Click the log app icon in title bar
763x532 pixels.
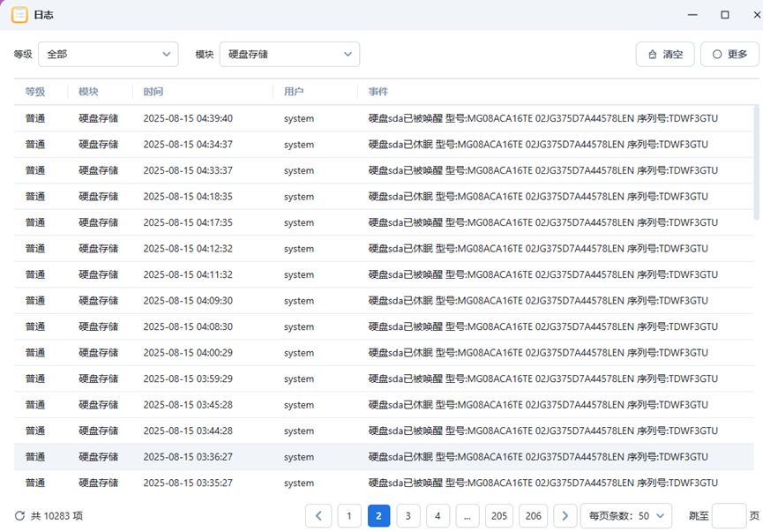click(x=19, y=15)
